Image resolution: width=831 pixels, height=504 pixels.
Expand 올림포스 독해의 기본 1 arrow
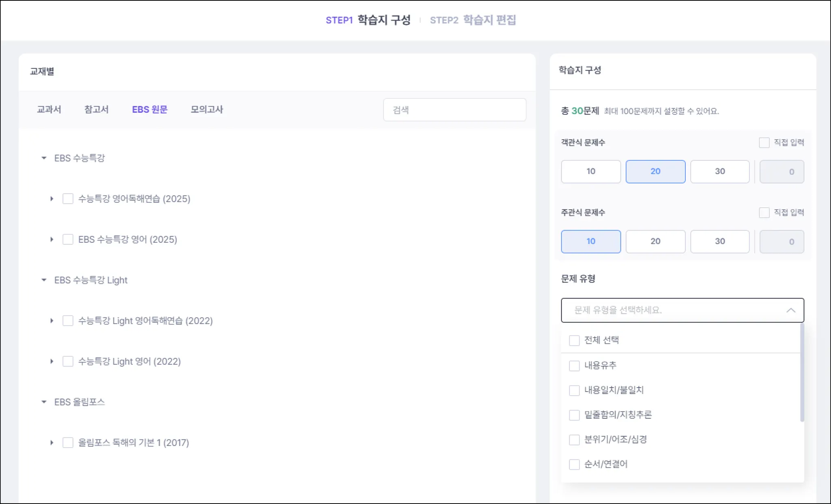click(x=52, y=443)
